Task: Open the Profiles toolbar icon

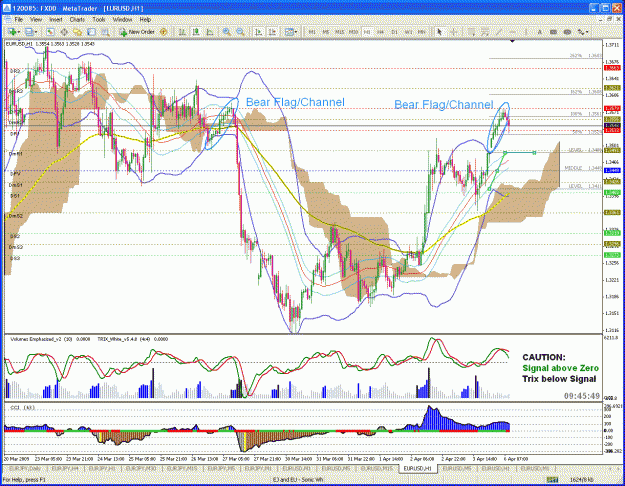Action: [29, 32]
